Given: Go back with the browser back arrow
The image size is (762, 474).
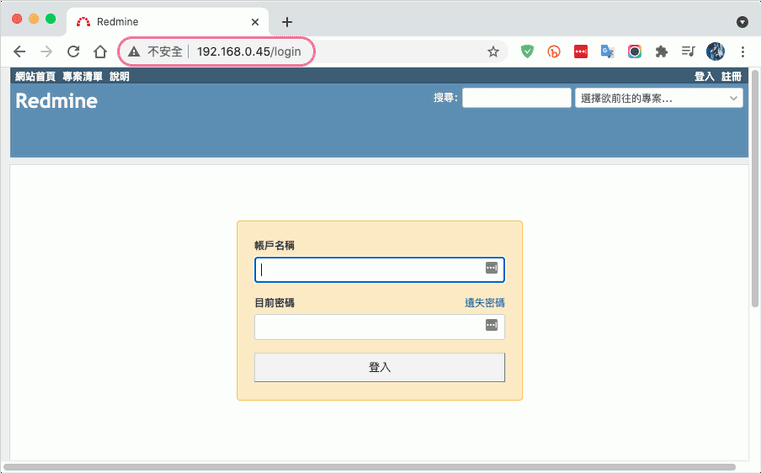Looking at the screenshot, I should (19, 52).
